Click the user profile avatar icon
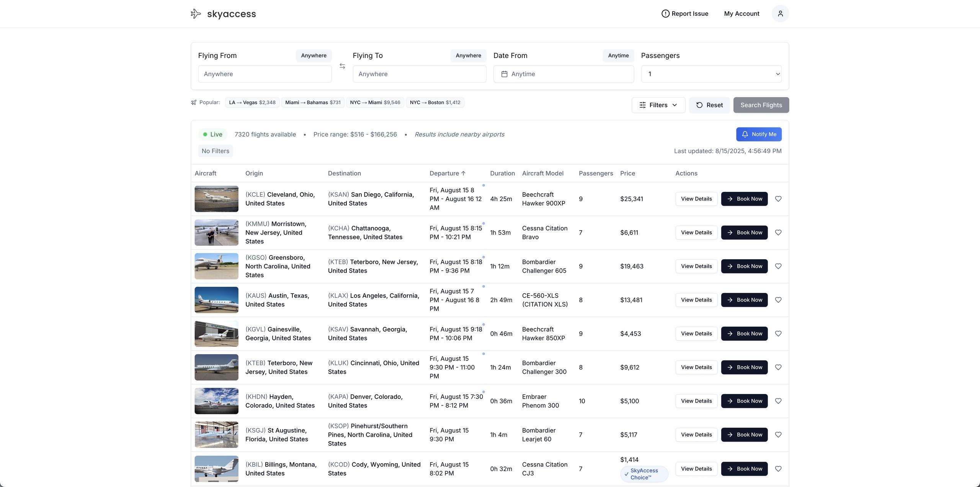 pos(780,14)
